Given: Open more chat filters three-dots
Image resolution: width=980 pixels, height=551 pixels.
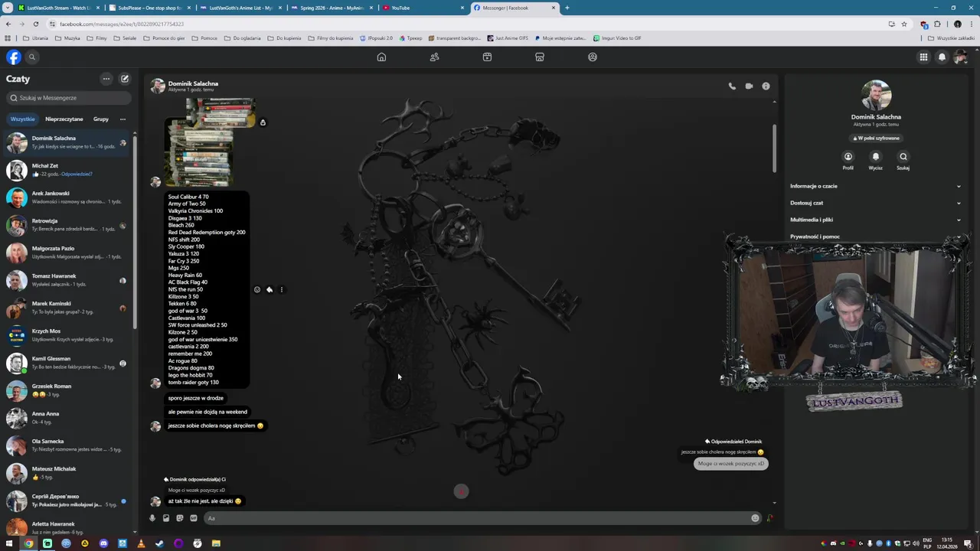Looking at the screenshot, I should pyautogui.click(x=122, y=119).
